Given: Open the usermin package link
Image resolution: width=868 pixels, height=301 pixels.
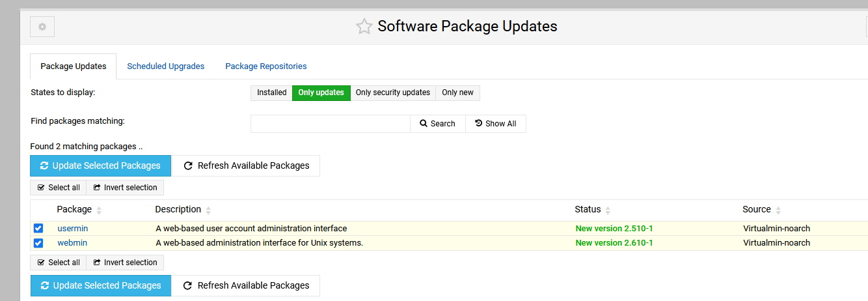Looking at the screenshot, I should coord(72,229).
